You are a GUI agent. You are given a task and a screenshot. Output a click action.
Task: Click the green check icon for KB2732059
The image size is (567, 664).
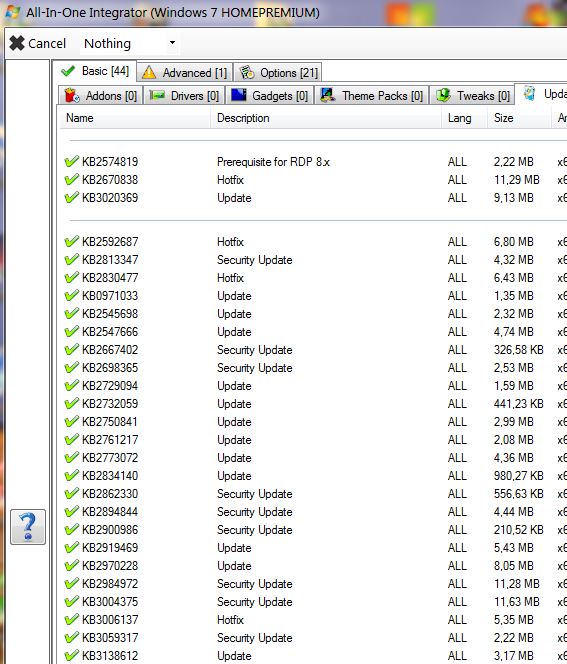(x=72, y=403)
